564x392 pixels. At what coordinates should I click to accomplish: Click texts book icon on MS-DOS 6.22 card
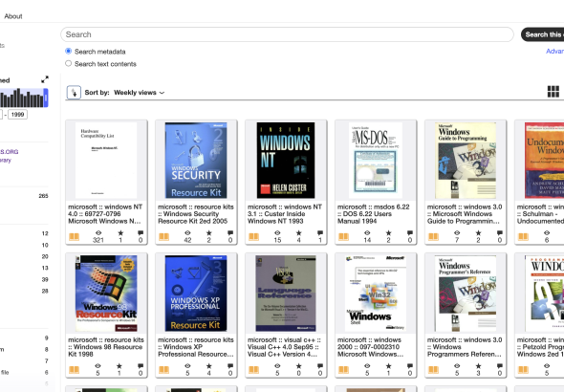pyautogui.click(x=343, y=237)
